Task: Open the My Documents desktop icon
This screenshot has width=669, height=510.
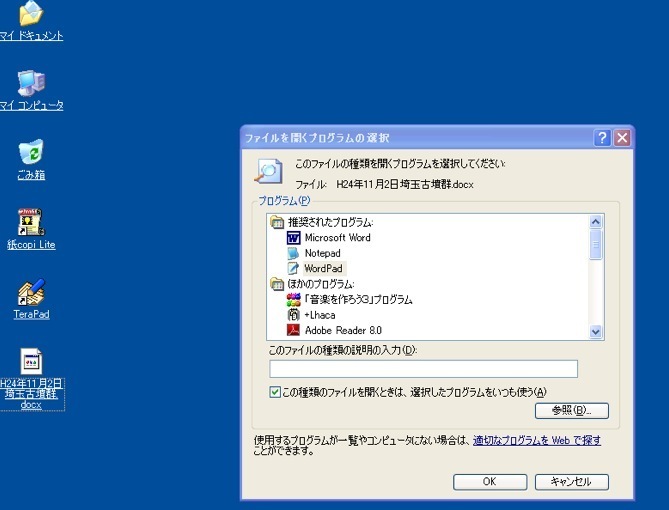Action: click(x=31, y=13)
